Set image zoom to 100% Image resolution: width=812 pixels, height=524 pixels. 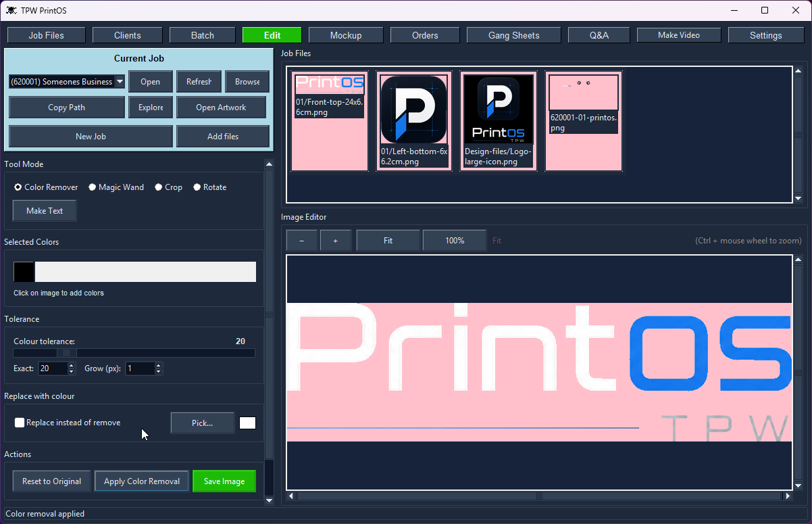pyautogui.click(x=455, y=241)
